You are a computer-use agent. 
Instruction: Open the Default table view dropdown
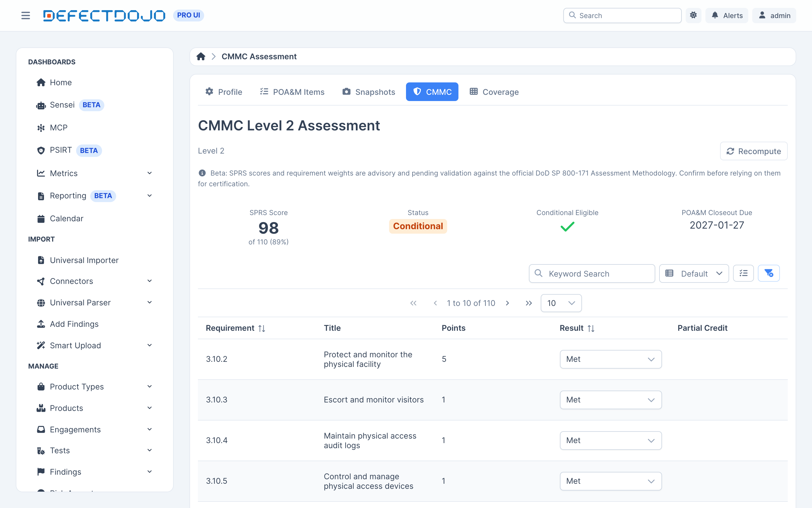[x=694, y=273]
